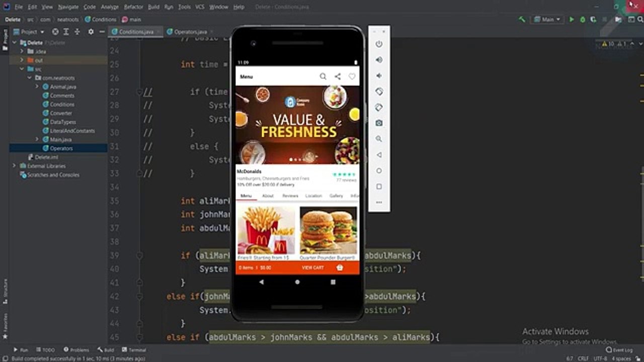Open the File menu
The height and width of the screenshot is (362, 644).
coord(19,7)
